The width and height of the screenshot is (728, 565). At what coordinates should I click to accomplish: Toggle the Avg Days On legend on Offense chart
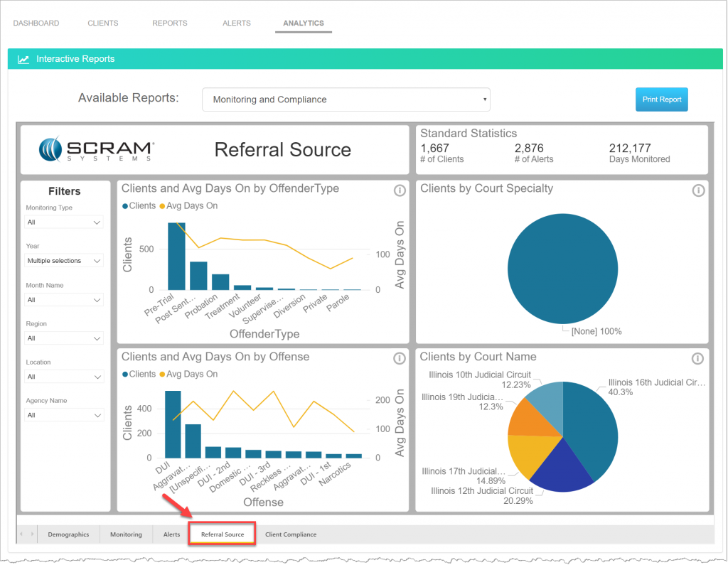[191, 374]
